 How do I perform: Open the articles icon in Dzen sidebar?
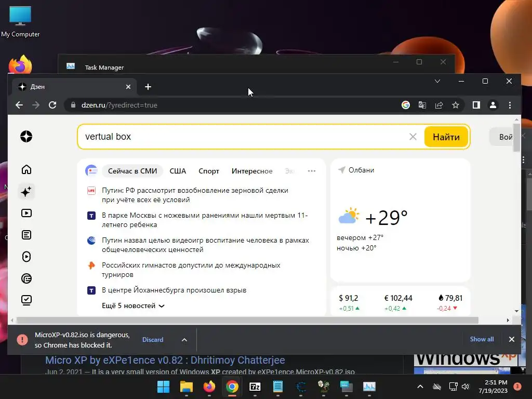[x=26, y=235]
